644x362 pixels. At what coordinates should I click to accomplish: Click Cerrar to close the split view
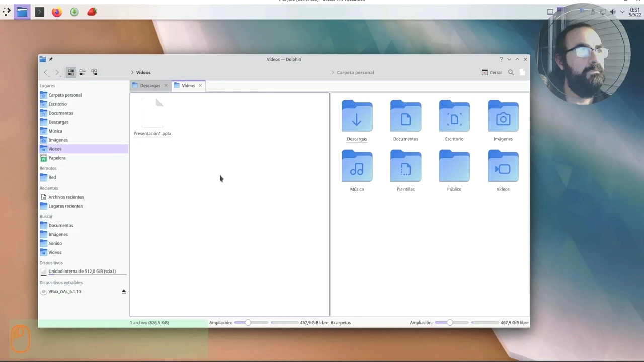pyautogui.click(x=492, y=72)
